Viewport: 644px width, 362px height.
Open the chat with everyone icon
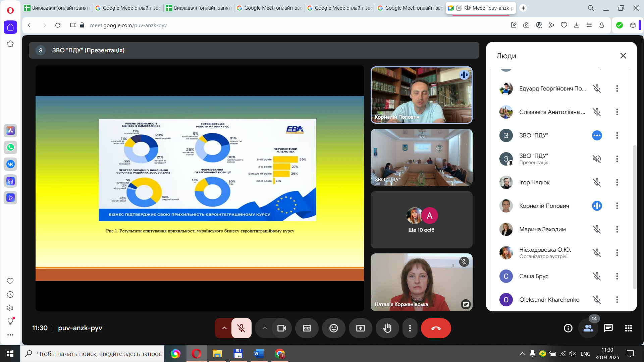coord(608,328)
